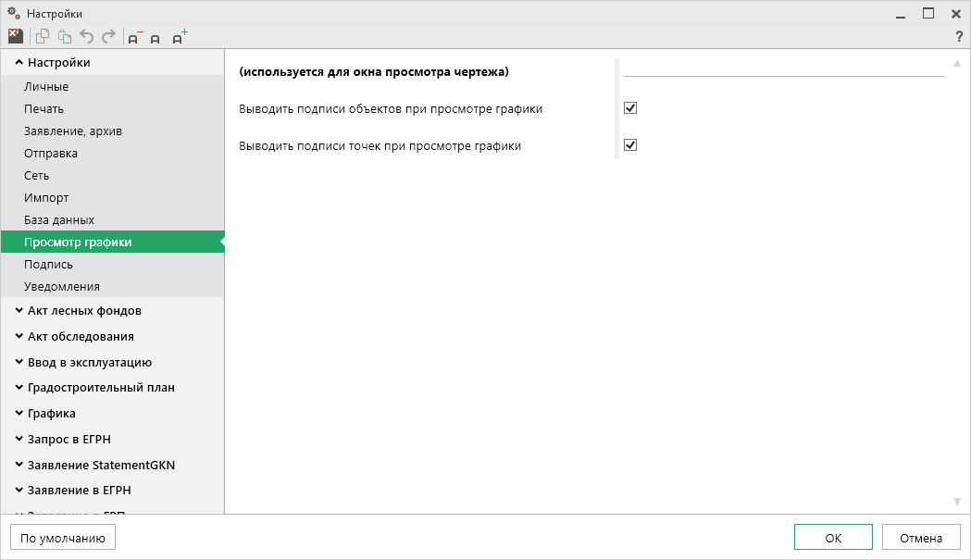Toggle 'Выводить подписи точек' checkbox
This screenshot has width=971, height=560.
click(x=630, y=145)
